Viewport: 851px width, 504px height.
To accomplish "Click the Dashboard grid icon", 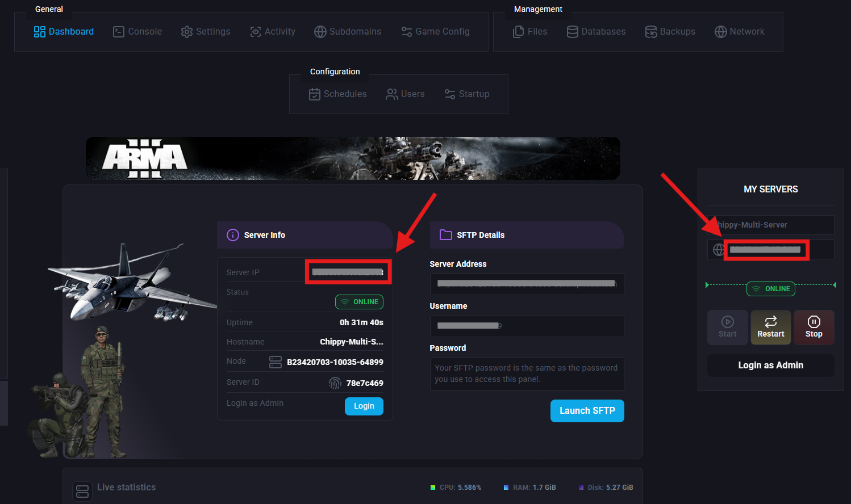I will (39, 32).
